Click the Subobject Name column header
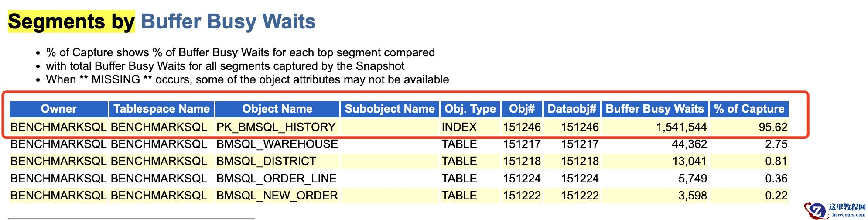The image size is (868, 220). [390, 109]
